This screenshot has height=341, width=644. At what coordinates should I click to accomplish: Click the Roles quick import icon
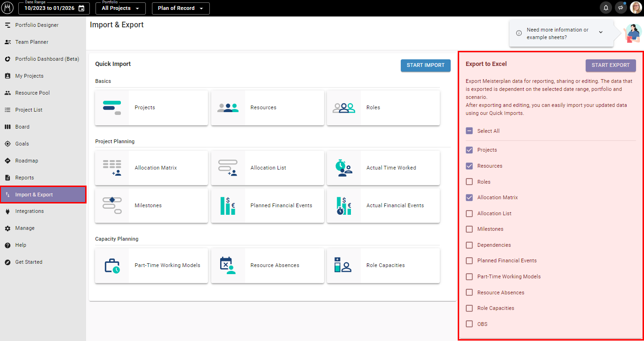(x=343, y=108)
